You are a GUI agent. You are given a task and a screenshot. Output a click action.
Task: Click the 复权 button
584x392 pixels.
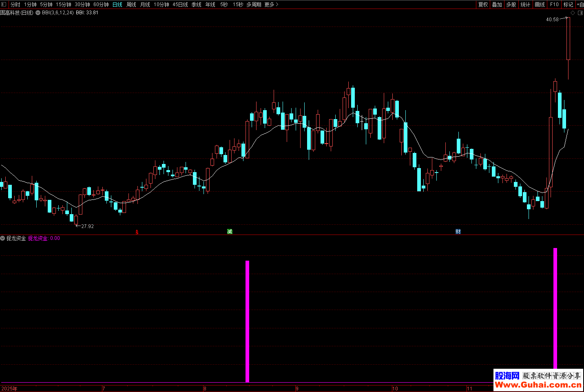(x=483, y=4)
